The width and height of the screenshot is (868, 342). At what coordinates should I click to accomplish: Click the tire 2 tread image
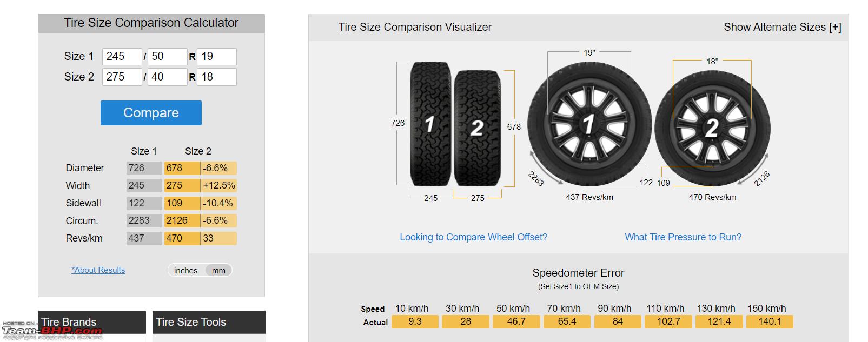[x=477, y=128]
